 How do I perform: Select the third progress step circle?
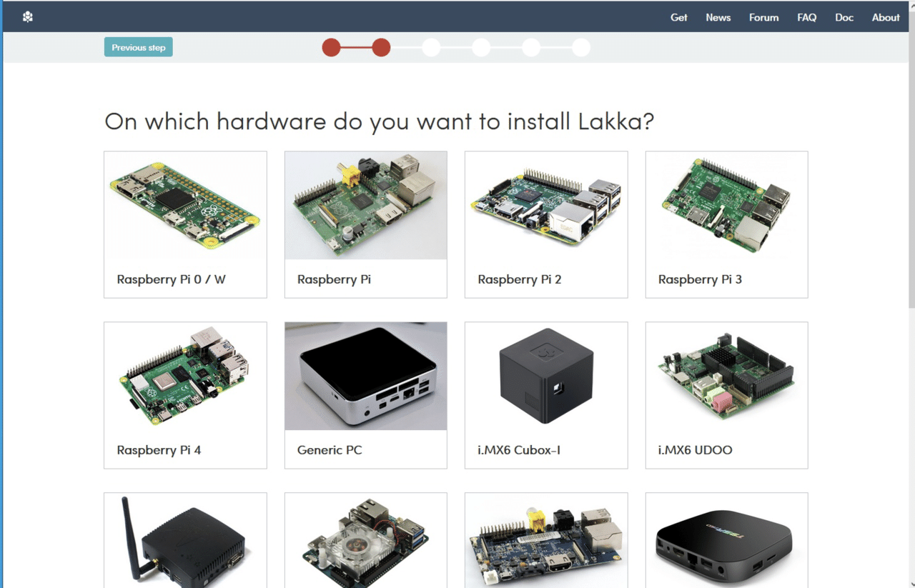tap(431, 48)
